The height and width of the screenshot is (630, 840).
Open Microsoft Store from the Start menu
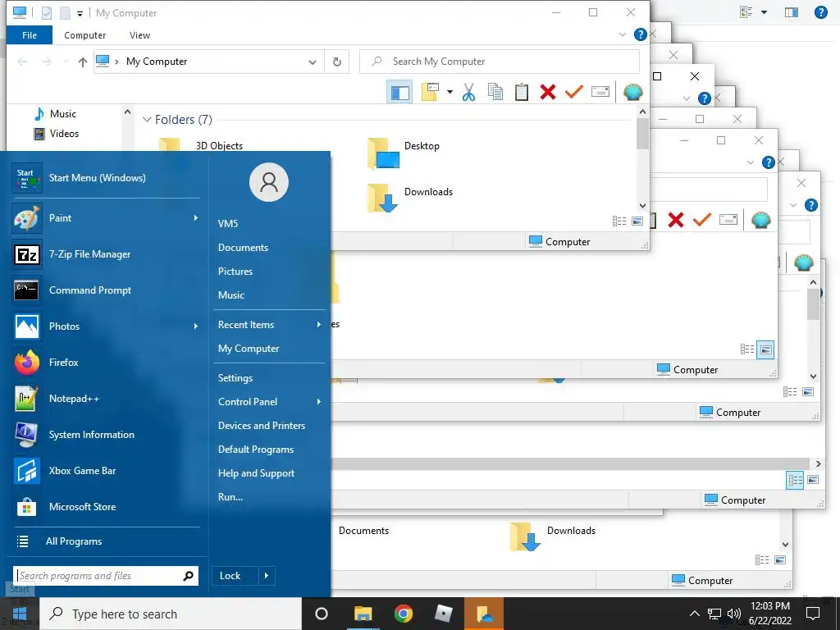106,507
